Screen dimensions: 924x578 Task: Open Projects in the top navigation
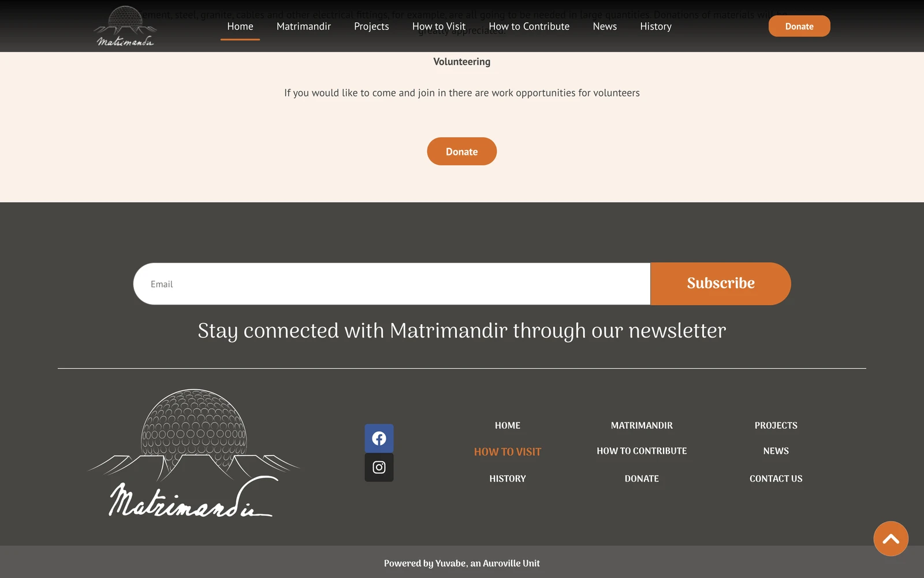[x=371, y=27]
